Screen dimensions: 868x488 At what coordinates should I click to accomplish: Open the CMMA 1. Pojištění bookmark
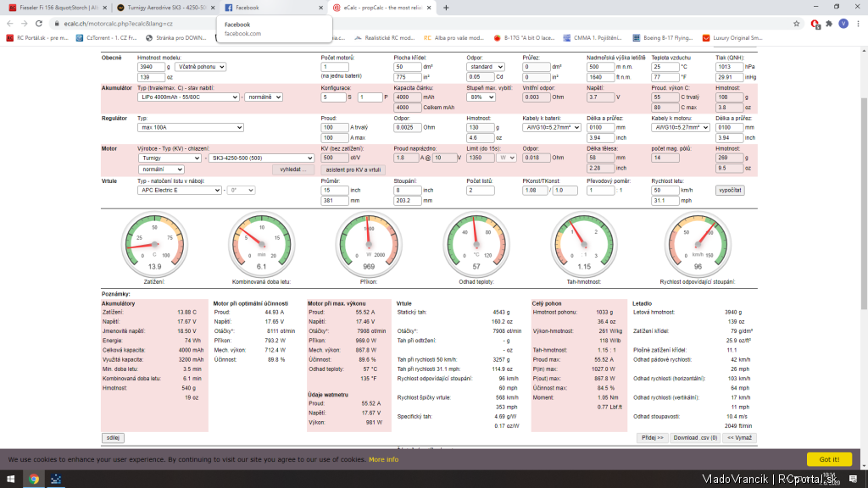(x=593, y=38)
